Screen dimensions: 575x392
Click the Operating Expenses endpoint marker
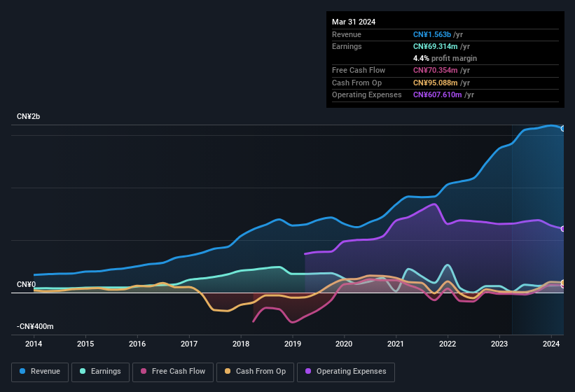point(563,229)
